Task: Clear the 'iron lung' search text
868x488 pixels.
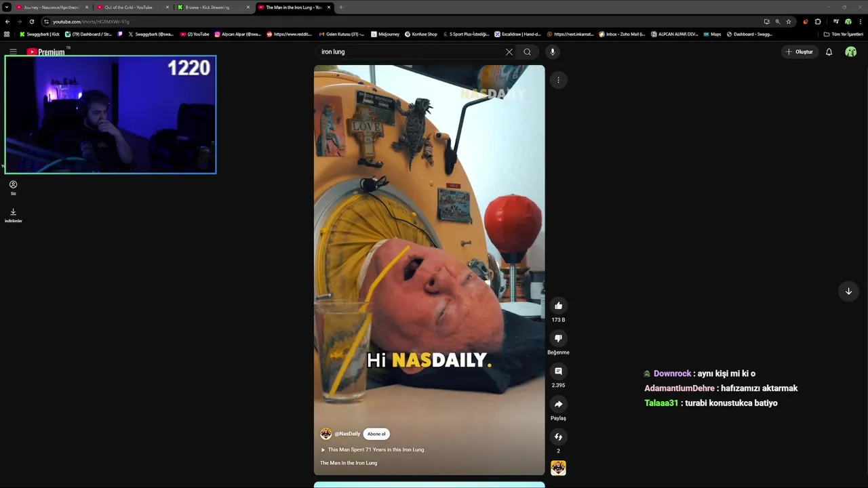Action: (509, 52)
